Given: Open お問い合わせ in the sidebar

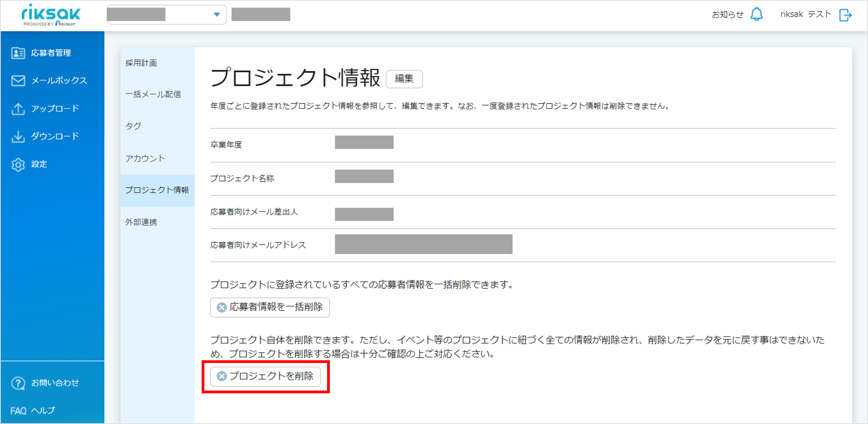Looking at the screenshot, I should click(55, 383).
